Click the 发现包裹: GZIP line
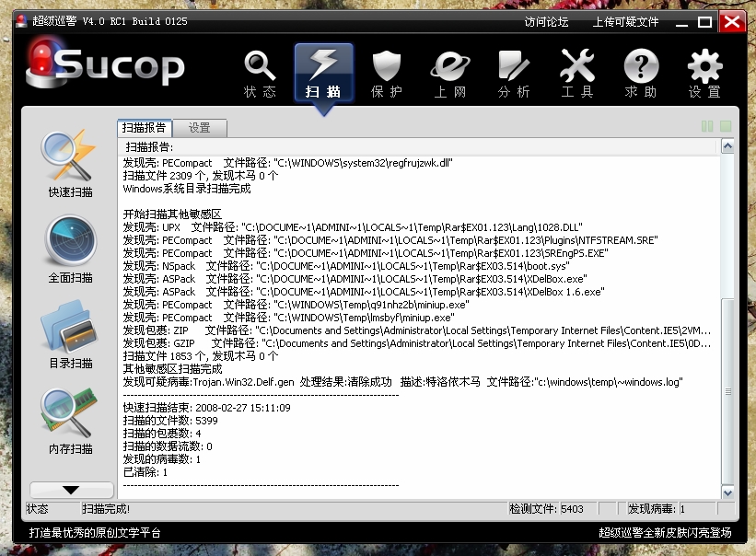 click(417, 343)
